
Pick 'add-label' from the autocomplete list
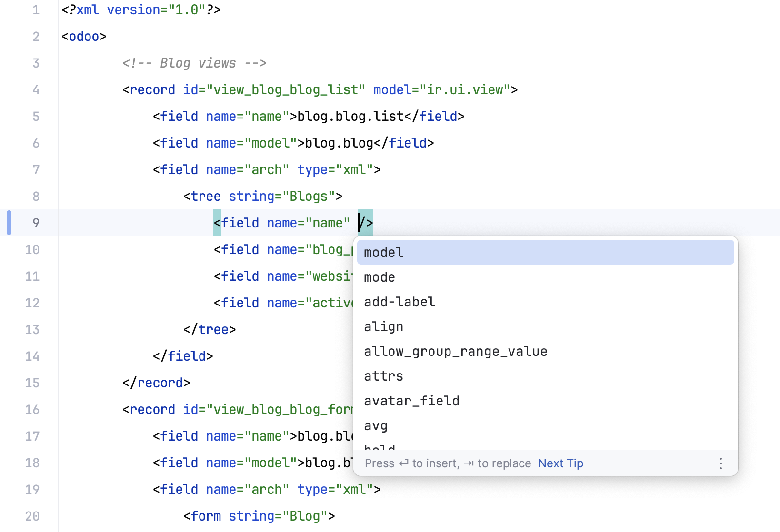coord(399,302)
